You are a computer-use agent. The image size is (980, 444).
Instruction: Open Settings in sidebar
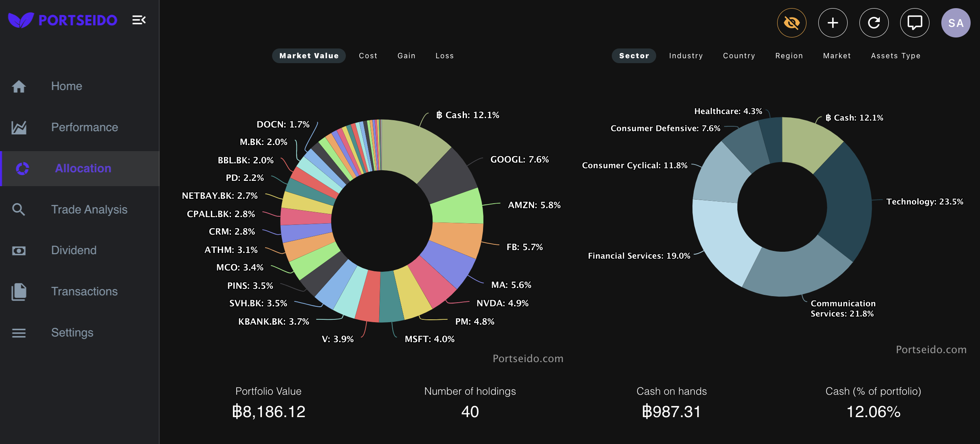click(x=80, y=333)
